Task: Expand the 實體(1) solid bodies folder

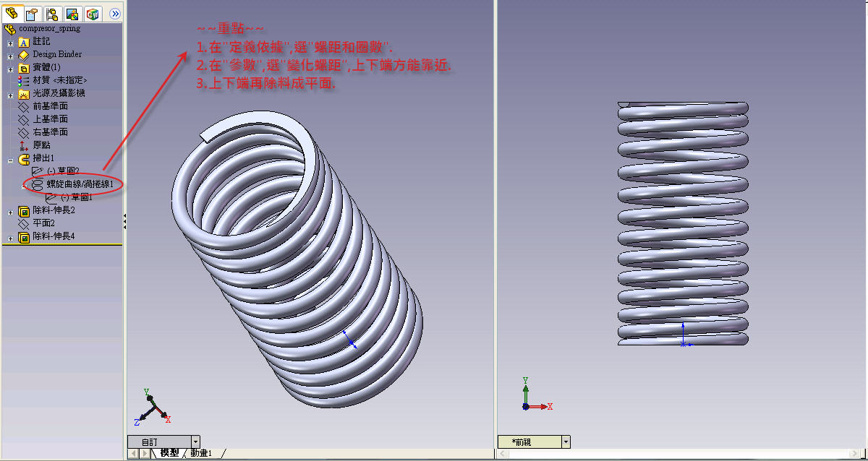Action: [10, 69]
